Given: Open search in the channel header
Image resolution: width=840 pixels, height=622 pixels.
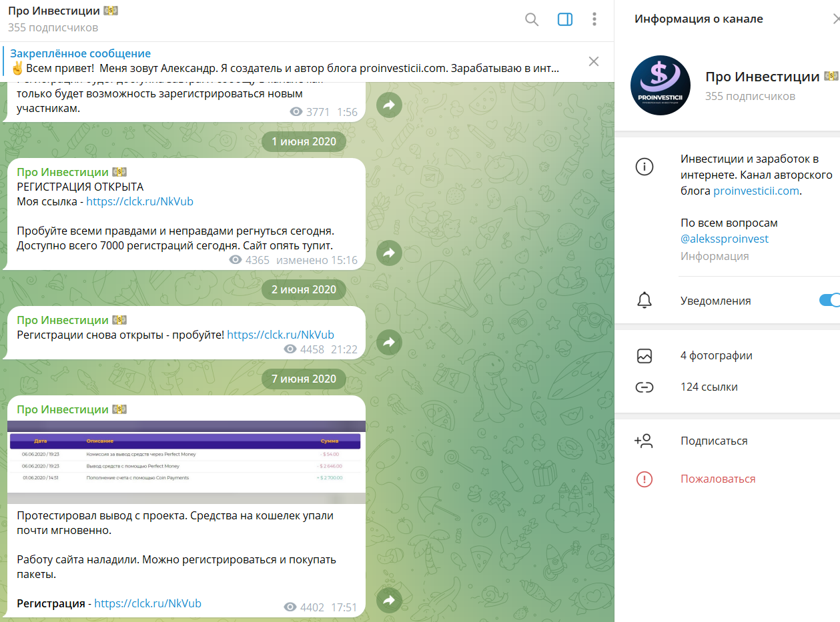Looking at the screenshot, I should click(x=532, y=19).
